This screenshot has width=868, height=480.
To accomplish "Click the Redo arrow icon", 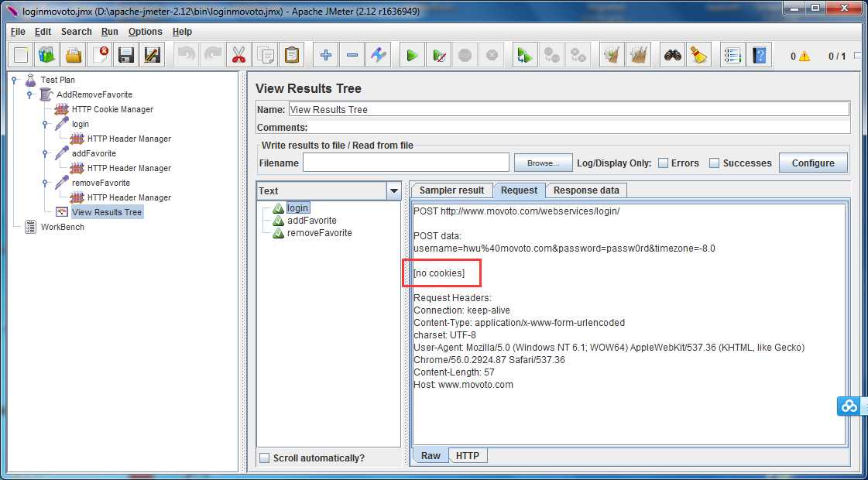I will click(x=213, y=55).
